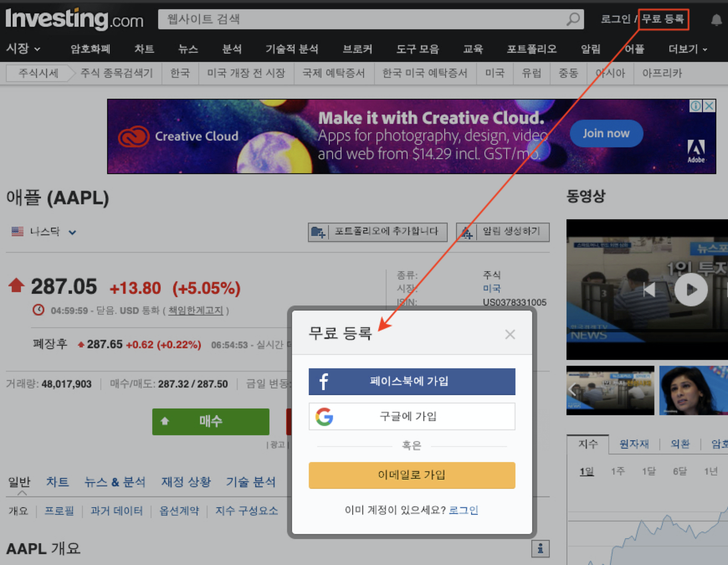Click the clock icon beside 04:59:59
Viewport: 728px width, 565px height.
[x=38, y=310]
